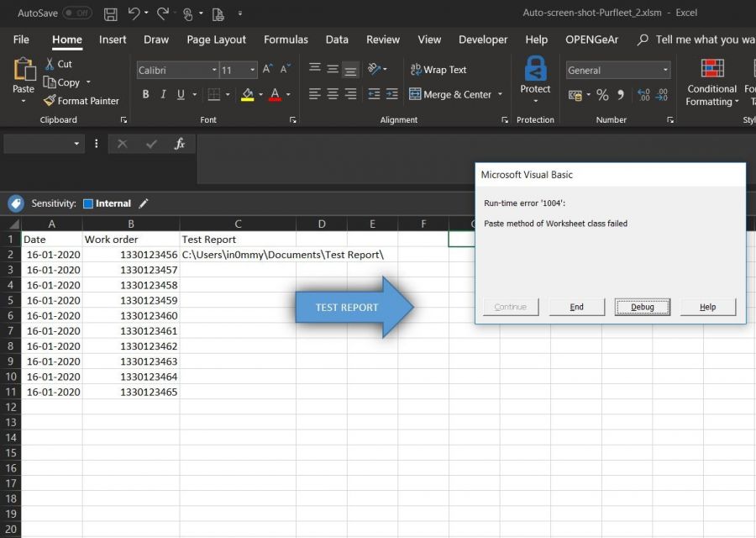Switch to the OPENGeAr tab
This screenshot has width=756, height=538.
591,40
